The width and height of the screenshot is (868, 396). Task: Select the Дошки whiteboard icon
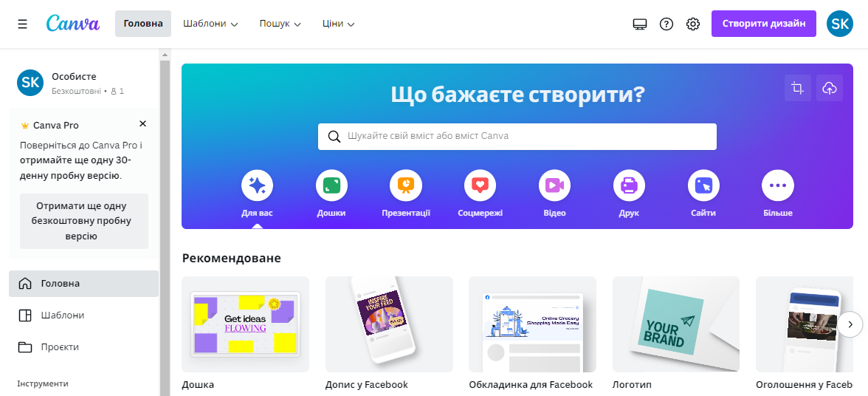[331, 185]
